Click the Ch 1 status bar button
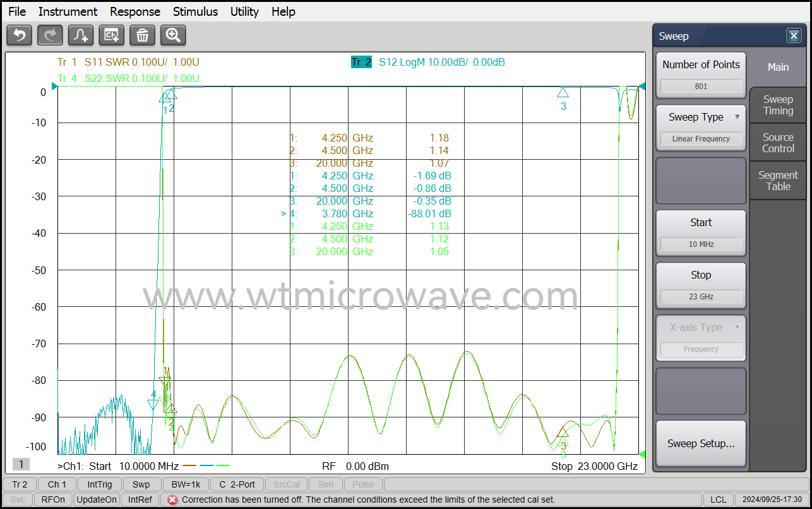 [57, 484]
